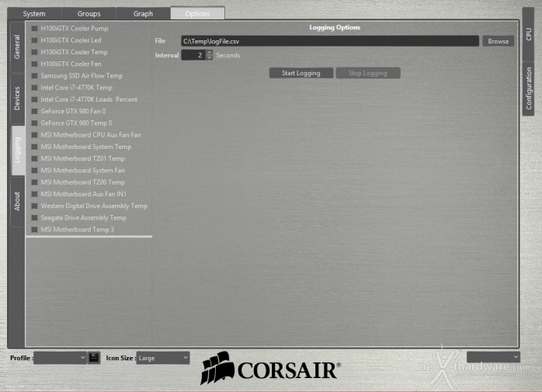Switch to the Devices side tab

click(17, 99)
